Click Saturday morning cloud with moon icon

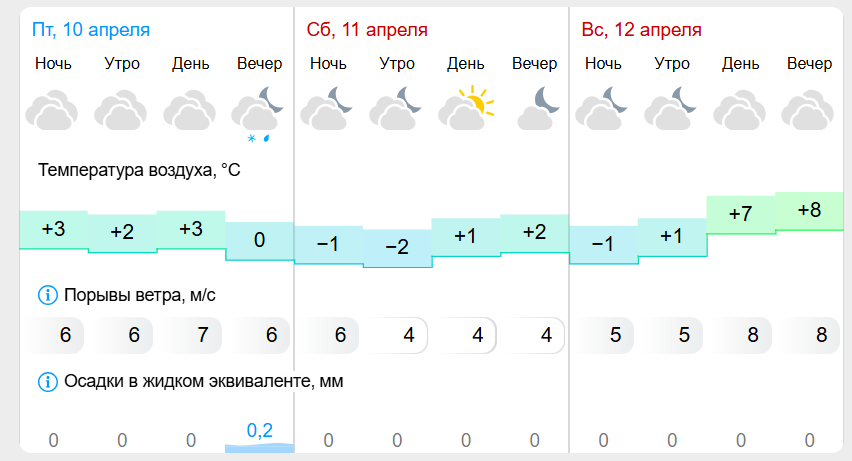[397, 108]
